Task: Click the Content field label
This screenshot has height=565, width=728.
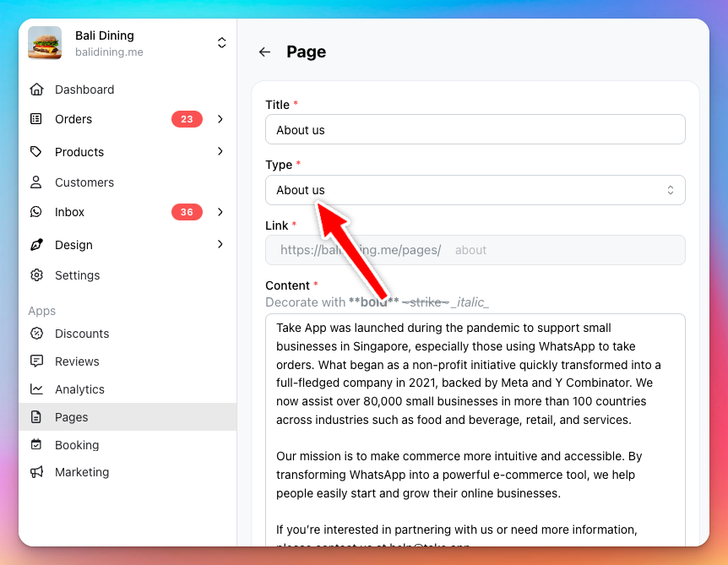Action: coord(287,285)
